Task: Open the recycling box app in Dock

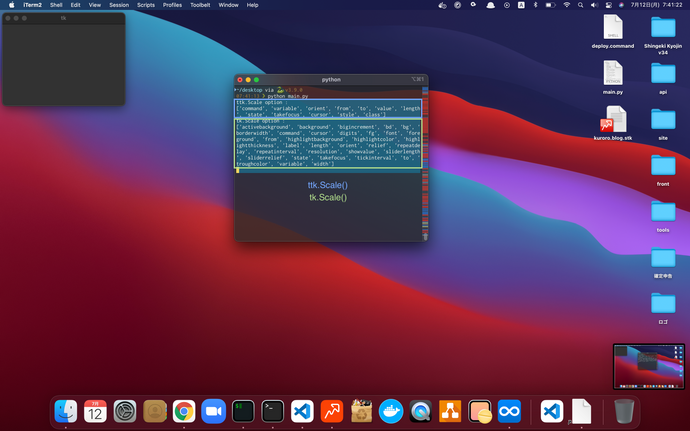Action: (361, 411)
